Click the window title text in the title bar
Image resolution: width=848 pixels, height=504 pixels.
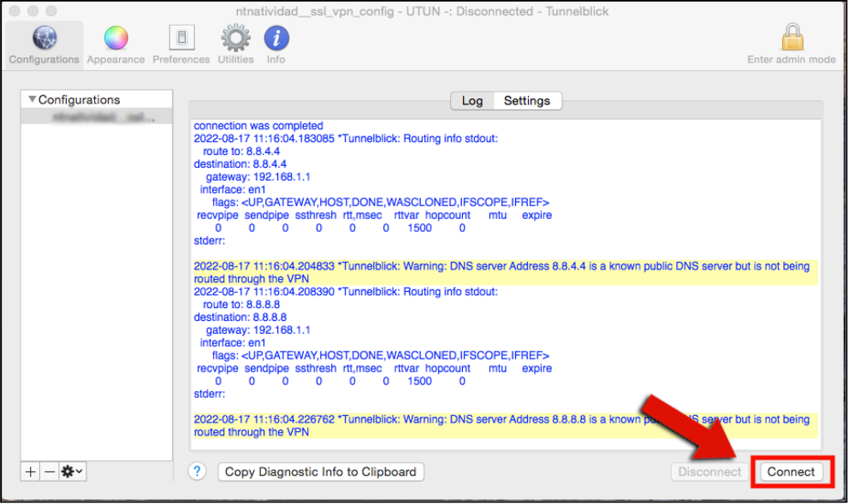coord(422,11)
